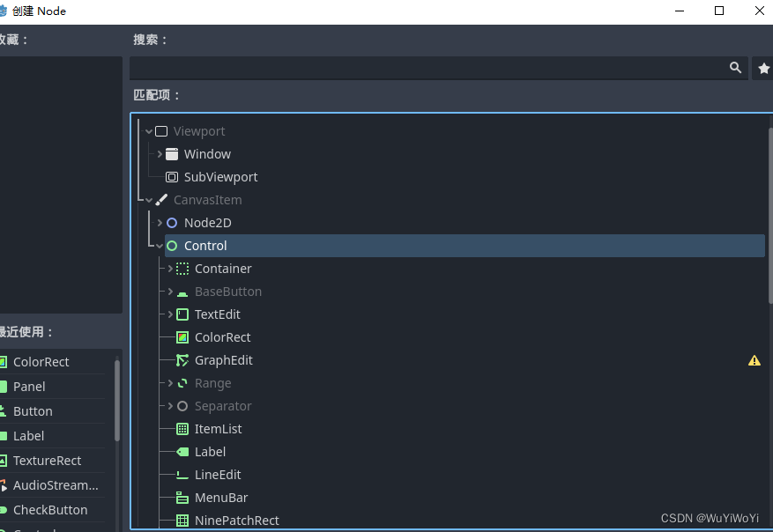Expand the Window node branch
The image size is (773, 532).
pyautogui.click(x=160, y=154)
